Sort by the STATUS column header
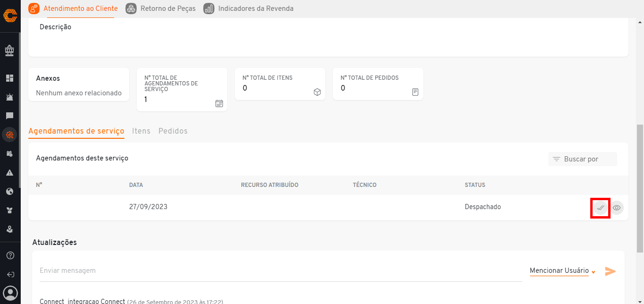 tap(475, 185)
